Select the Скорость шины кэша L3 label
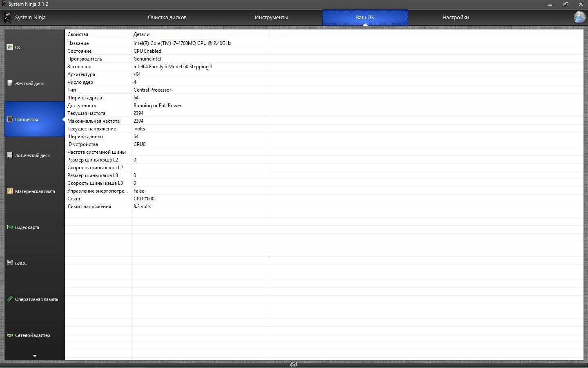 (x=95, y=183)
